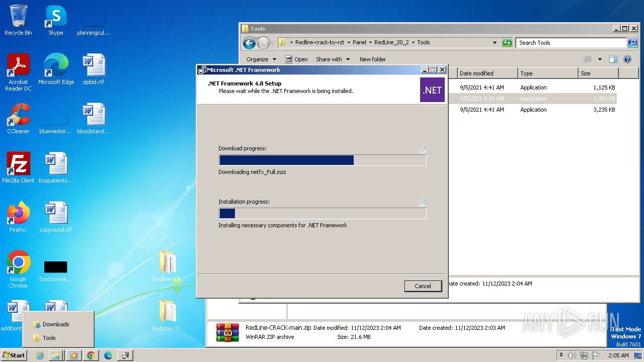The width and height of the screenshot is (644, 362).
Task: Click Explorer Back navigation button
Action: tap(249, 43)
